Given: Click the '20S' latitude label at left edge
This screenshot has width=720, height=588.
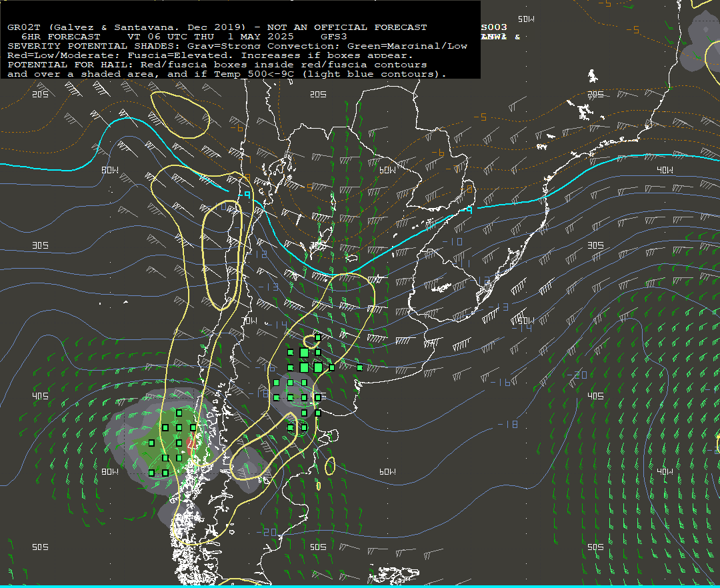Looking at the screenshot, I should [41, 94].
